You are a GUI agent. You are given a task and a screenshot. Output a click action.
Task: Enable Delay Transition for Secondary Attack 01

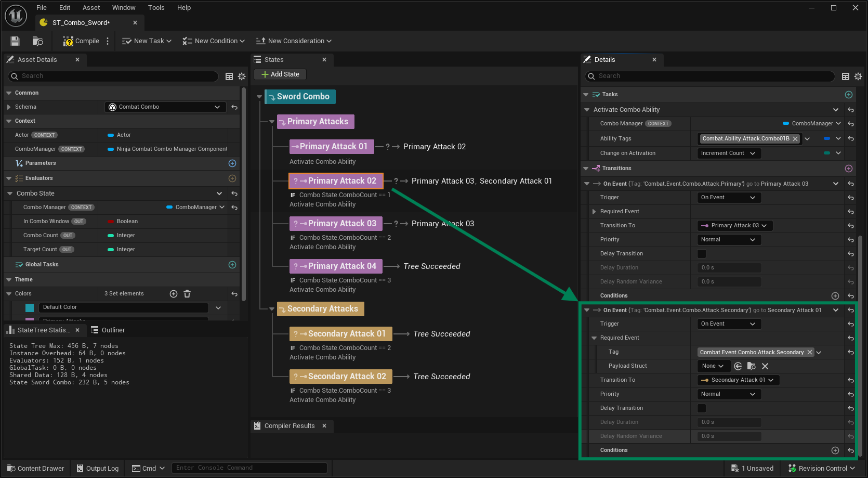pyautogui.click(x=702, y=408)
